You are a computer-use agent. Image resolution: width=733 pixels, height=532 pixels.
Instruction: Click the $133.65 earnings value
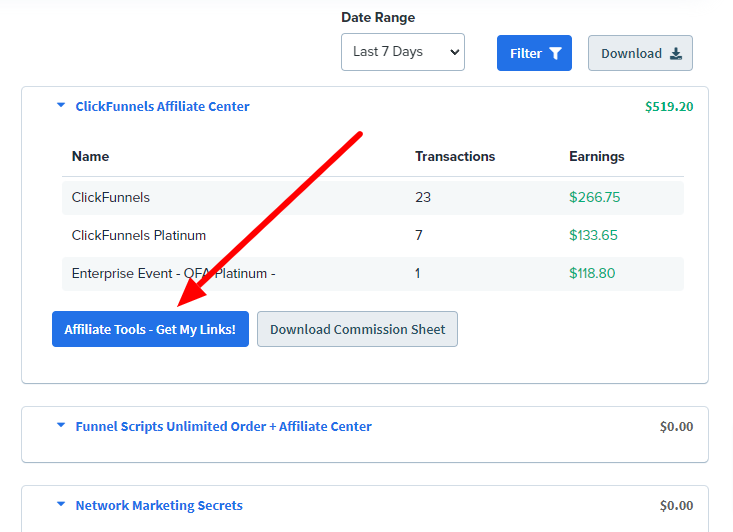[x=593, y=235]
